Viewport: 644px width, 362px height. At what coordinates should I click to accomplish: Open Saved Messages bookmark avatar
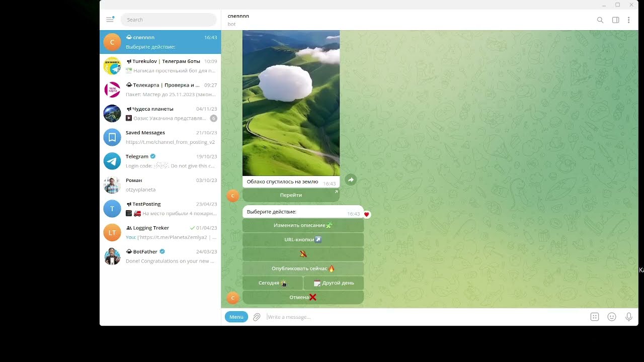[x=112, y=137]
